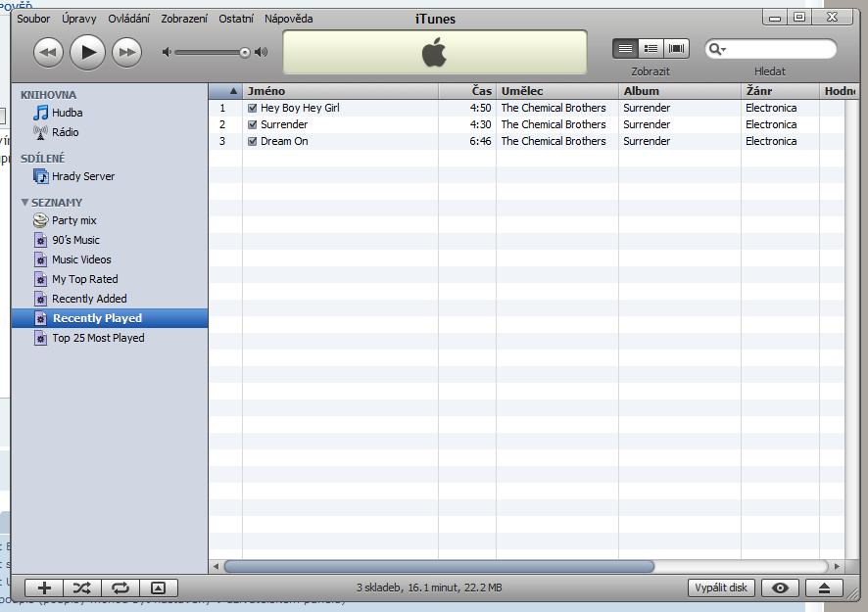Screen dimensions: 868x612
Task: Sort by Čas column header
Action: 466,91
